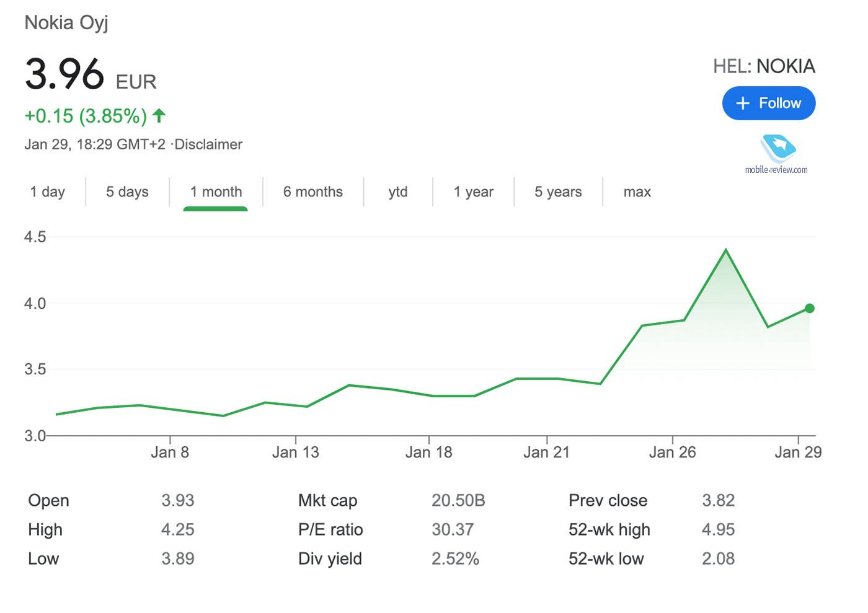
Task: Click the 3.5 y-axis label
Action: (x=35, y=369)
